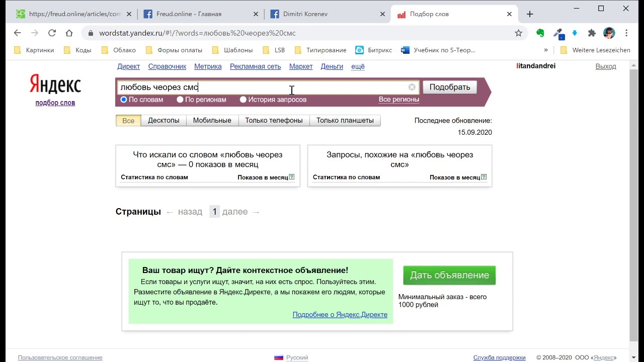644x362 pixels.
Task: Click the green Дать объявление button
Action: pos(449,275)
